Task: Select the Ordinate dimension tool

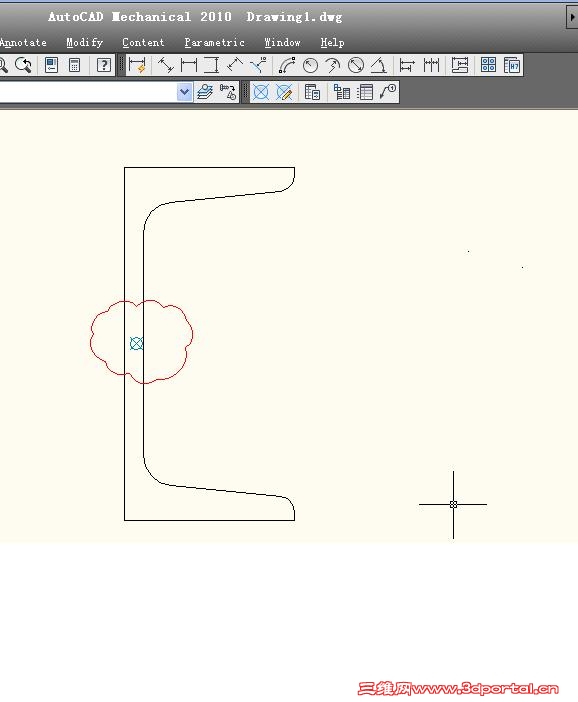Action: coord(258,65)
